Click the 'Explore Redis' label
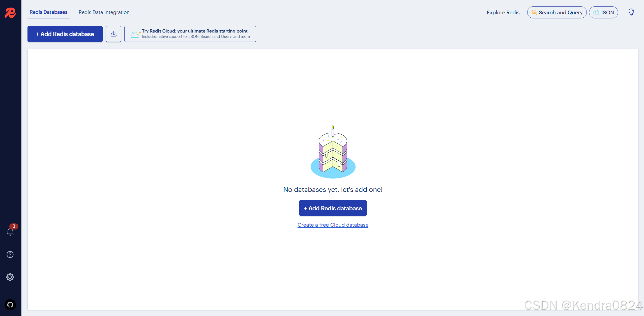The height and width of the screenshot is (316, 644). [503, 12]
